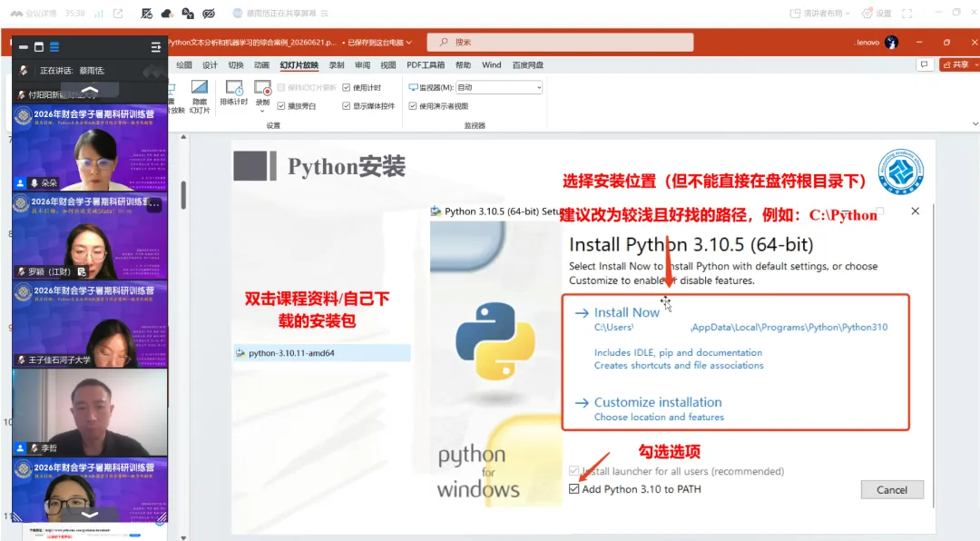Open the 百度网盘 ribbon tab

click(x=527, y=65)
